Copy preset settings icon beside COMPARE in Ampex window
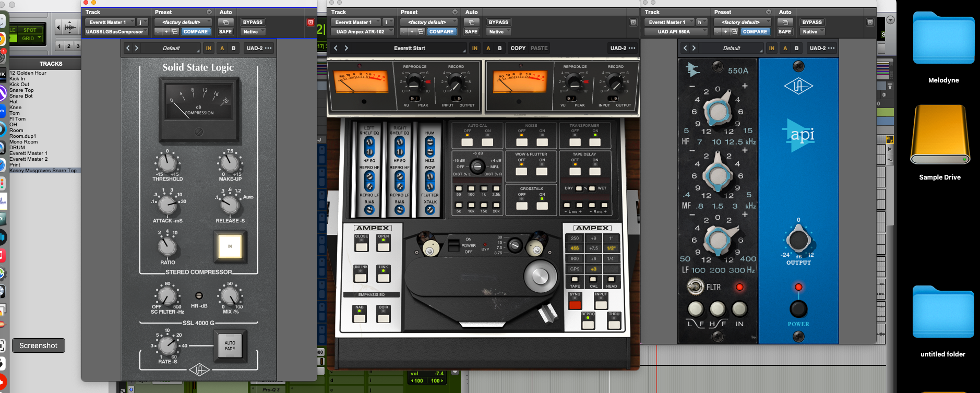 coord(420,31)
